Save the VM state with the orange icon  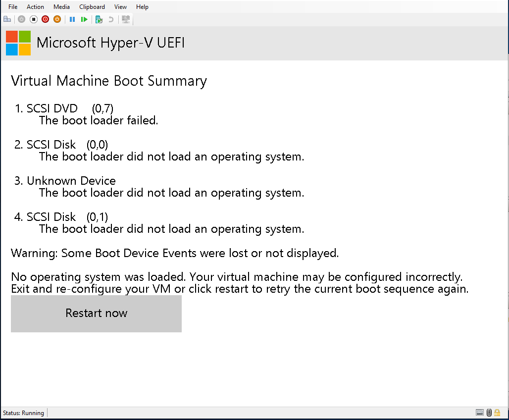pyautogui.click(x=57, y=19)
